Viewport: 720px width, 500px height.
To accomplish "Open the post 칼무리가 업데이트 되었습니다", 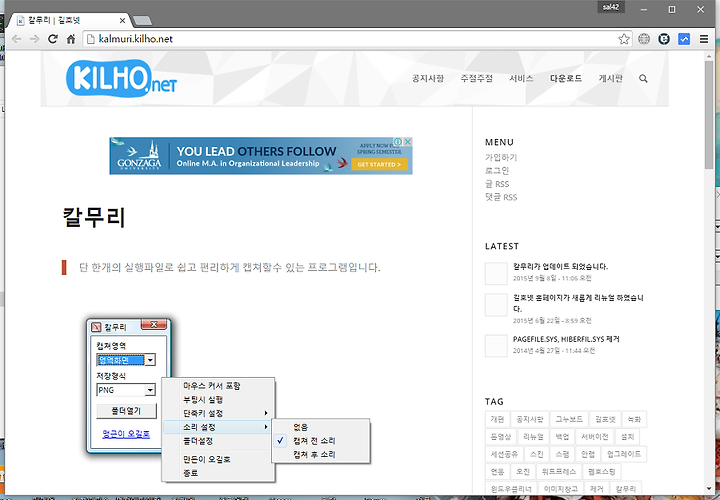I will coord(560,266).
